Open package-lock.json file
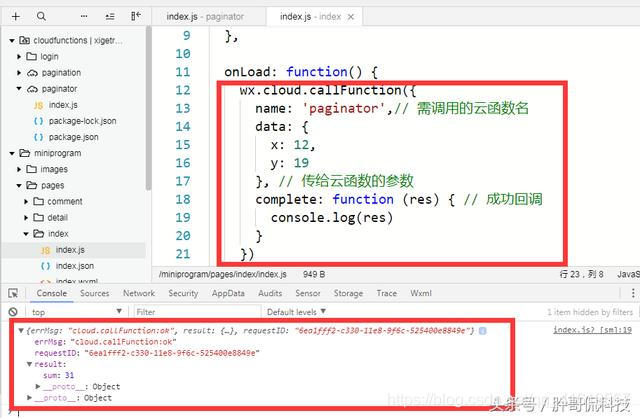This screenshot has width=640, height=418. pyautogui.click(x=82, y=121)
